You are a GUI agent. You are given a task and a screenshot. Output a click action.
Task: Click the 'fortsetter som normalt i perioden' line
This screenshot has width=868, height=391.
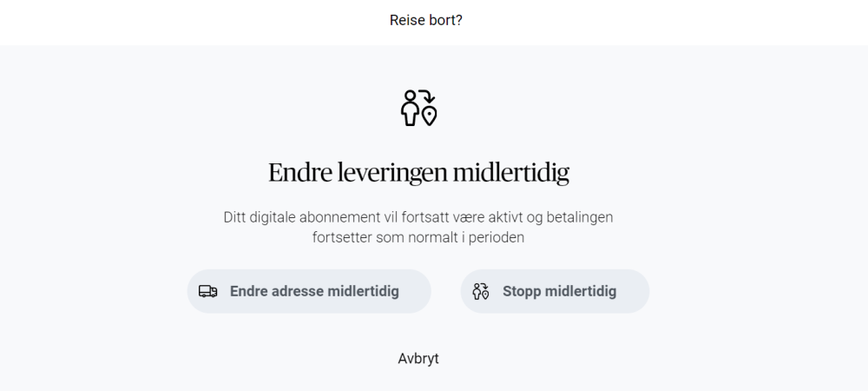point(418,236)
